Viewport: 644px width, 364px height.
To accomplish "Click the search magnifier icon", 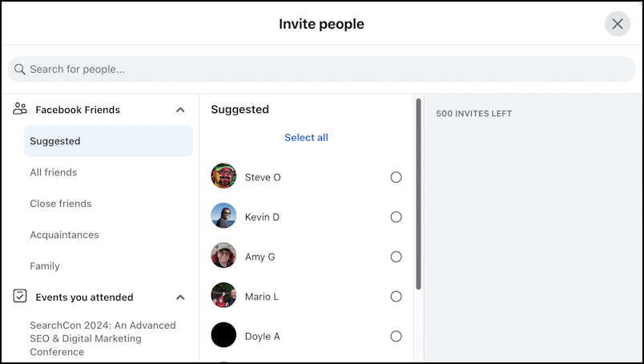I will pos(20,69).
